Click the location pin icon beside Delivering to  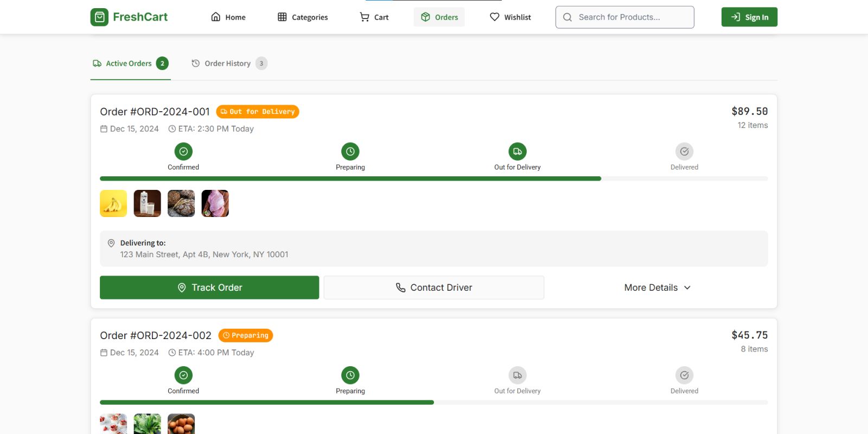pyautogui.click(x=111, y=243)
